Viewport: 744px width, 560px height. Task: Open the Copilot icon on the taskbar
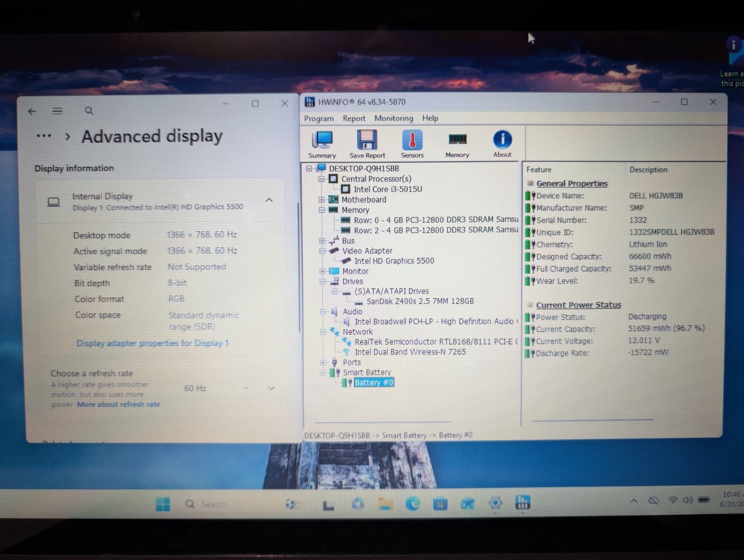tap(358, 504)
